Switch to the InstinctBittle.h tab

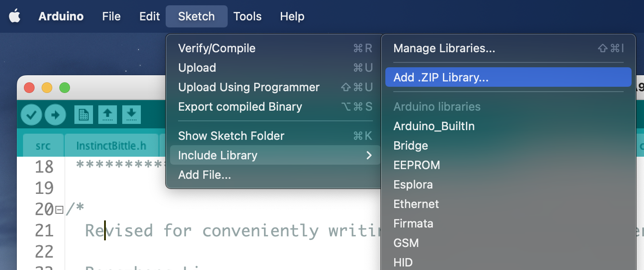[111, 146]
